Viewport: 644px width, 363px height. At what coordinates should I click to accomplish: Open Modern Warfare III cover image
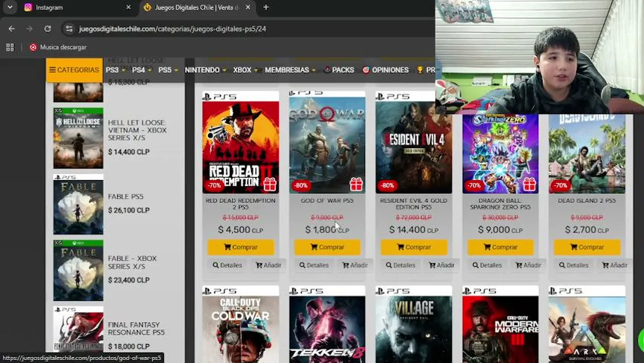[x=500, y=325]
